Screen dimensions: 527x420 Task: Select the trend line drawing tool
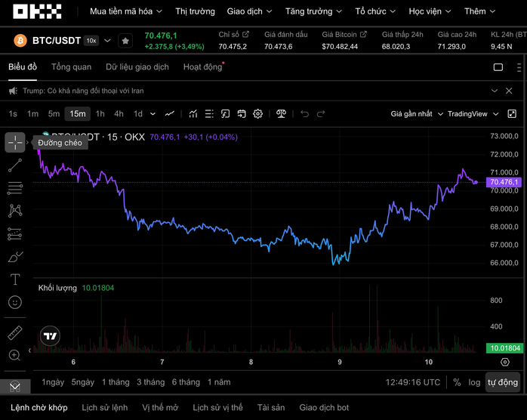click(x=15, y=165)
